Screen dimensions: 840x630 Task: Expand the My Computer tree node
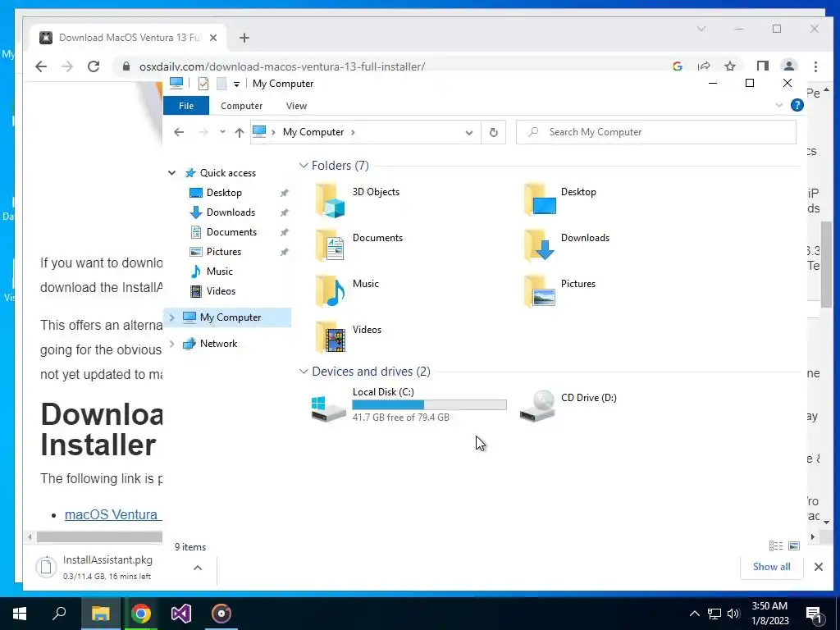click(x=171, y=317)
